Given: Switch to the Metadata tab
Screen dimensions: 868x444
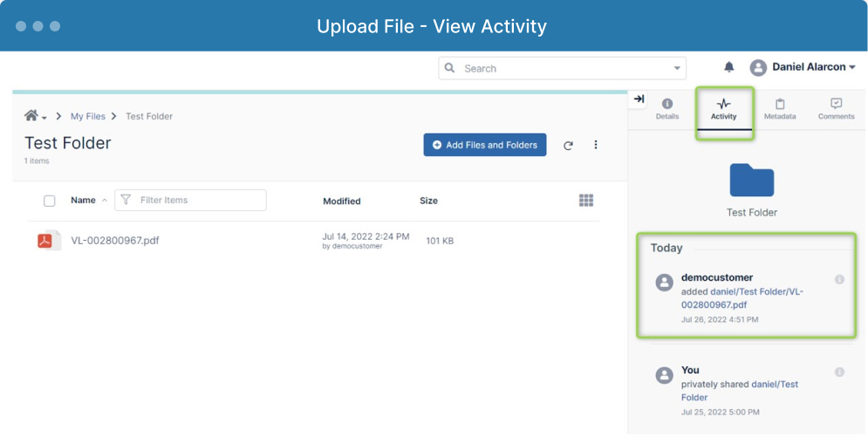Looking at the screenshot, I should point(780,109).
